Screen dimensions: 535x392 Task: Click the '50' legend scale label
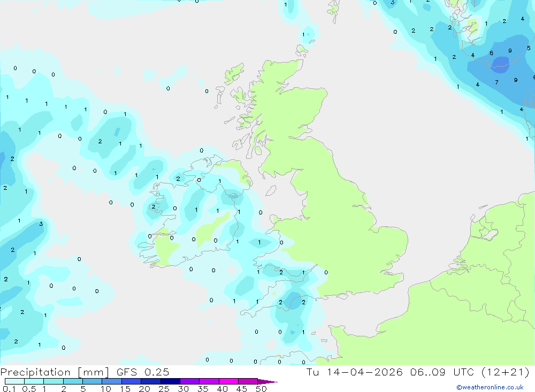261,389
